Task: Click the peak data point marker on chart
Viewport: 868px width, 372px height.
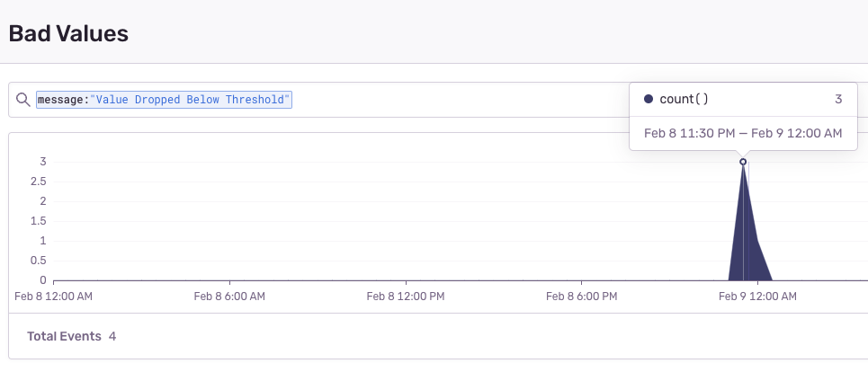Action: tap(743, 162)
